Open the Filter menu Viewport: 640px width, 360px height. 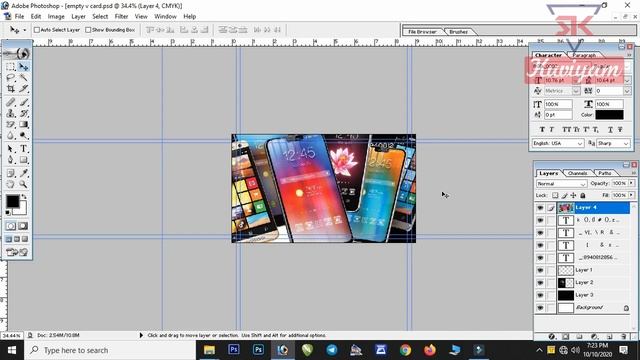[121, 17]
